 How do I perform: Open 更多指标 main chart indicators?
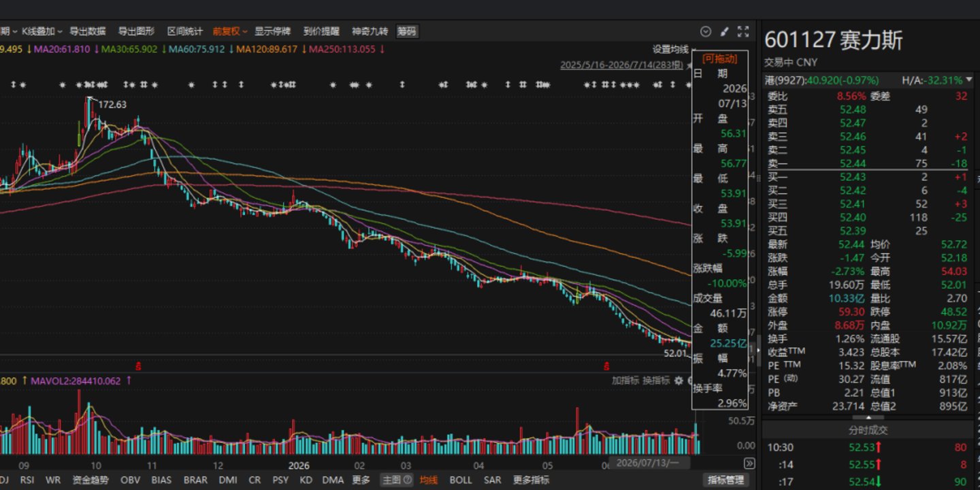coord(531,480)
